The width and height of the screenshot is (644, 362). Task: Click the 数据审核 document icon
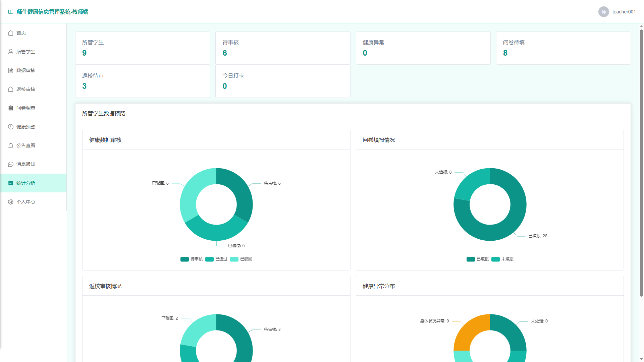(11, 70)
